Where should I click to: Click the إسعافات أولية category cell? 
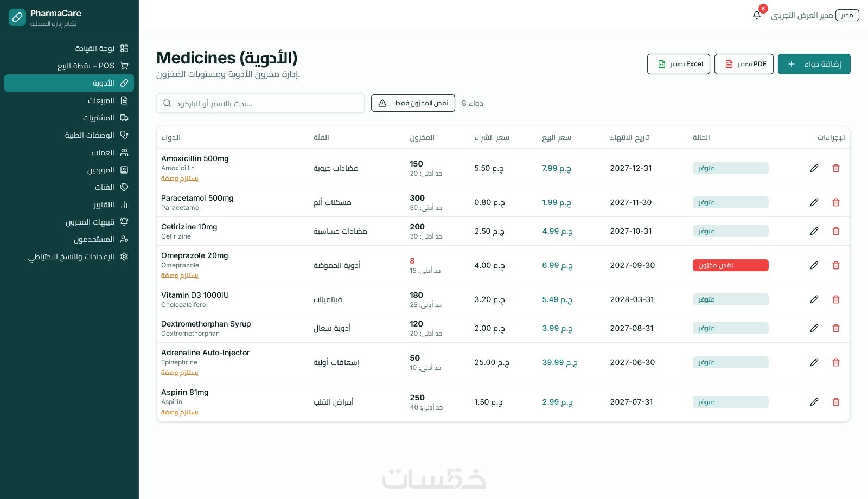pyautogui.click(x=336, y=362)
